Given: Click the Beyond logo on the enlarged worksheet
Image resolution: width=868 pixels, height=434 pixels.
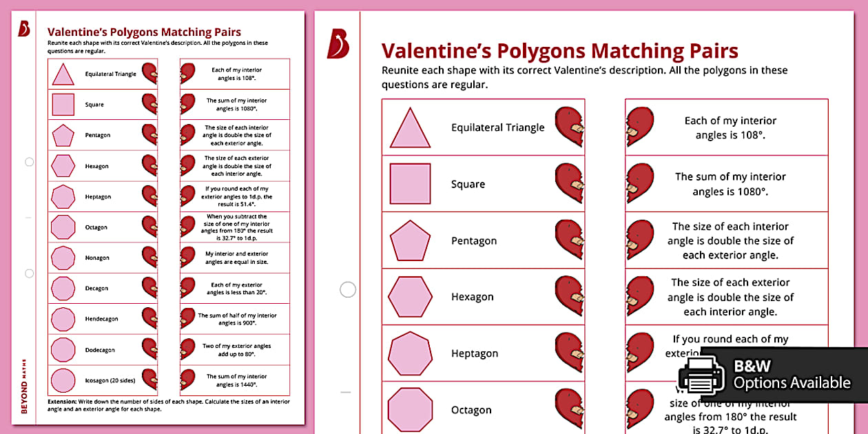Looking at the screenshot, I should [x=338, y=45].
